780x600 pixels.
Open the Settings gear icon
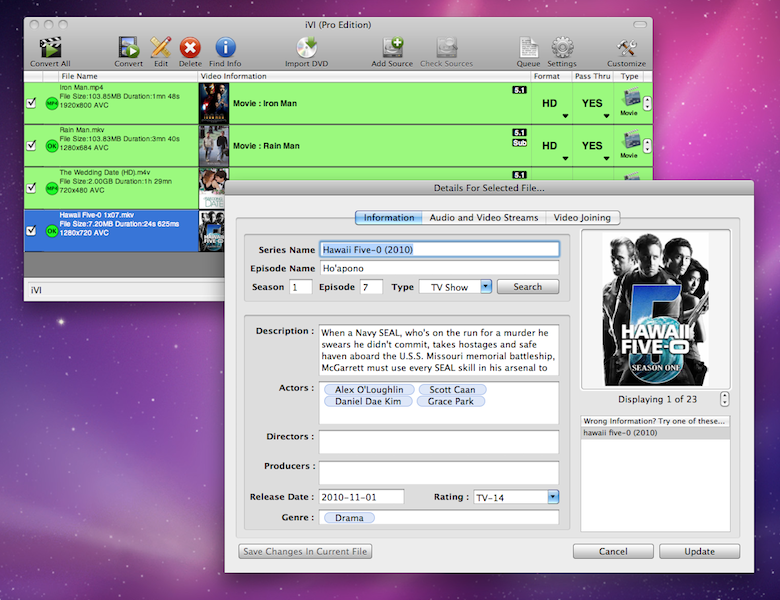click(x=562, y=47)
